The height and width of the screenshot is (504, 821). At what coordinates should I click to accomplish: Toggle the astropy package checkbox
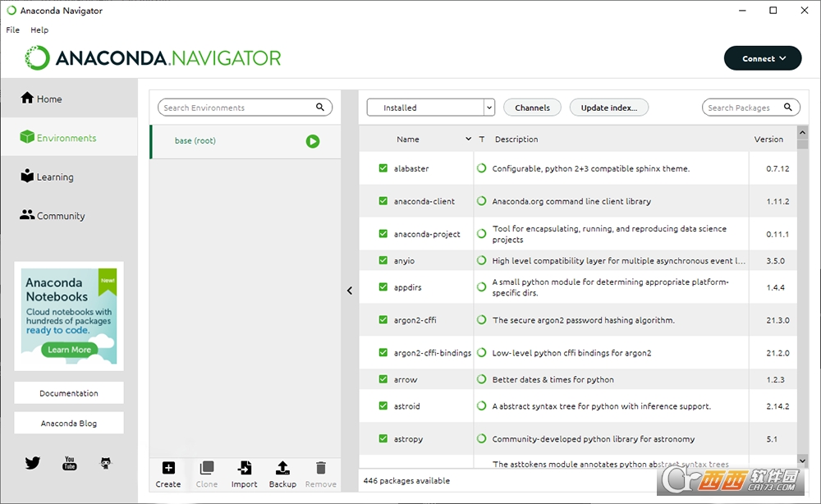pos(383,438)
